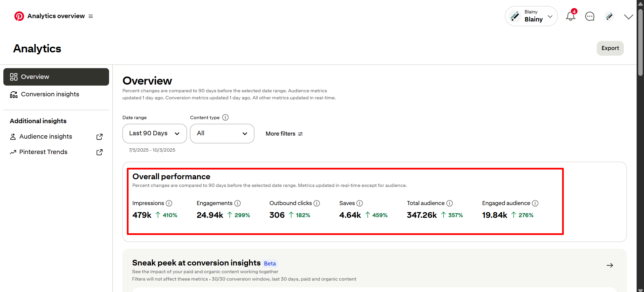The image size is (644, 292).
Task: Open the notifications bell
Action: [x=570, y=16]
